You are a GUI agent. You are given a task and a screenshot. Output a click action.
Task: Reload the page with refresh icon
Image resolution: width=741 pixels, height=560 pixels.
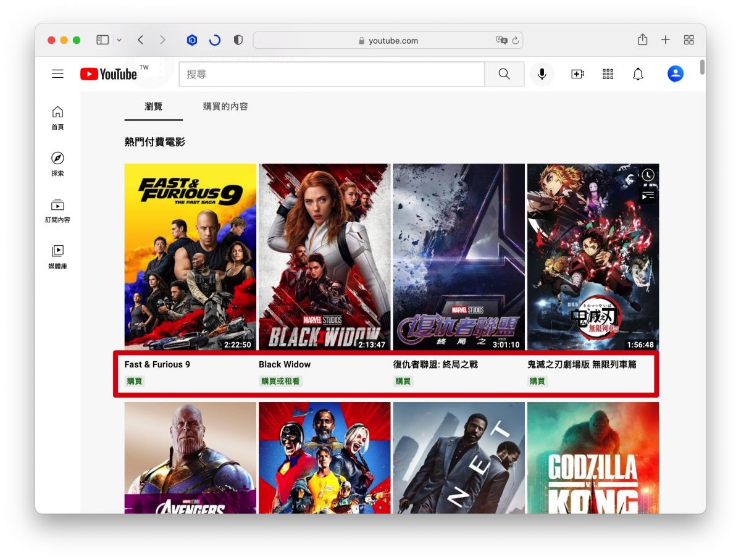pyautogui.click(x=515, y=41)
